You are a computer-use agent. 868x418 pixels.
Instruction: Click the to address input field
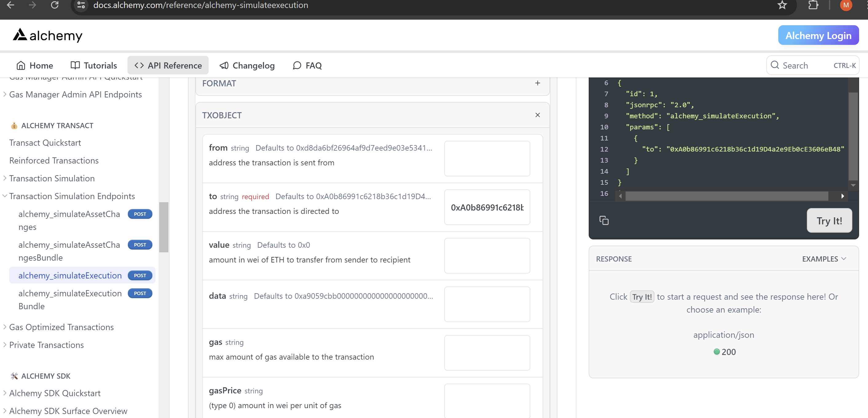[487, 207]
